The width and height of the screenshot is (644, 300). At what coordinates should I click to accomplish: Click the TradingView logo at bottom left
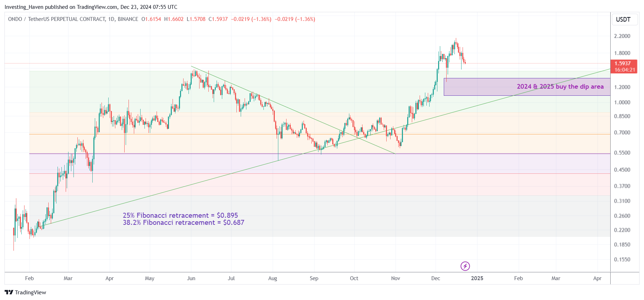25,292
